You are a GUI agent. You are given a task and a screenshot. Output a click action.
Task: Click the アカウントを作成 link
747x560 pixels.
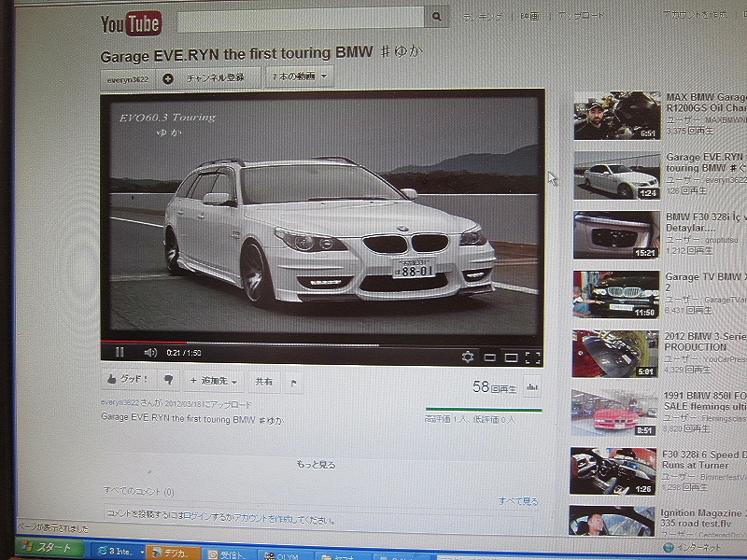[x=696, y=14]
